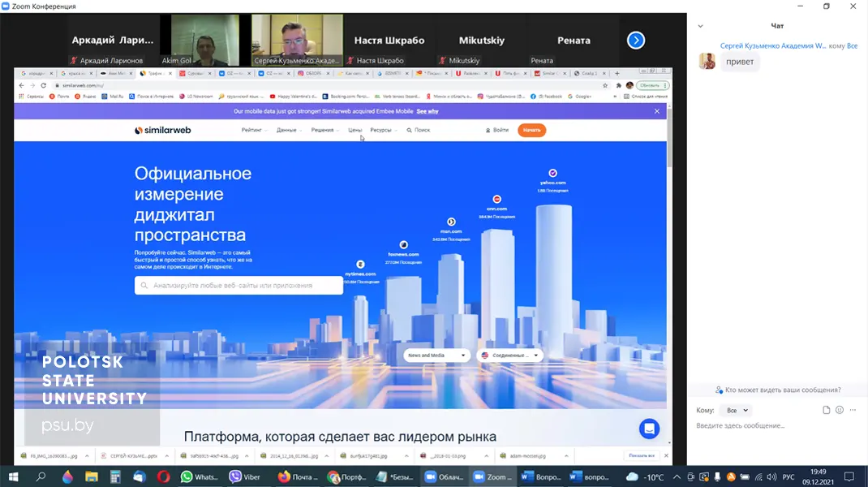This screenshot has height=487, width=868.
Task: Close the browser downloads bar
Action: [x=666, y=455]
